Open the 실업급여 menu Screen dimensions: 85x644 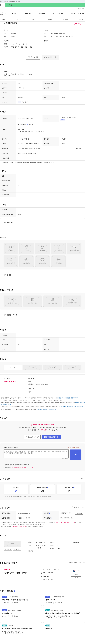42,14
